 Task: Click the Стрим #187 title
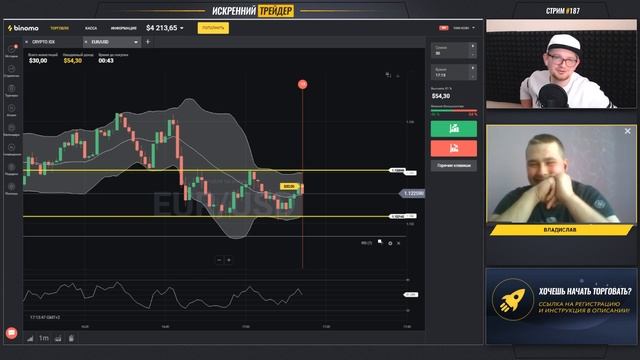click(563, 11)
